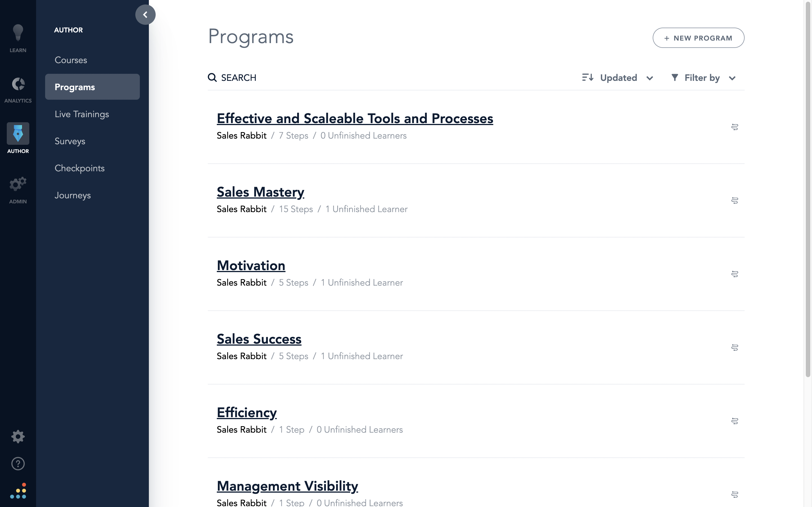Open options icon for Sales Mastery row
Image resolution: width=812 pixels, height=507 pixels.
[x=734, y=201]
